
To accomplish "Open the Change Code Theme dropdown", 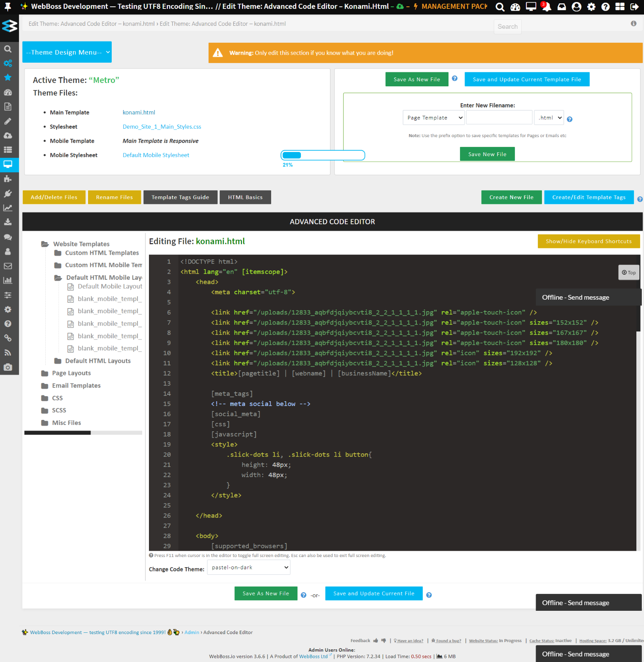I will (x=248, y=567).
